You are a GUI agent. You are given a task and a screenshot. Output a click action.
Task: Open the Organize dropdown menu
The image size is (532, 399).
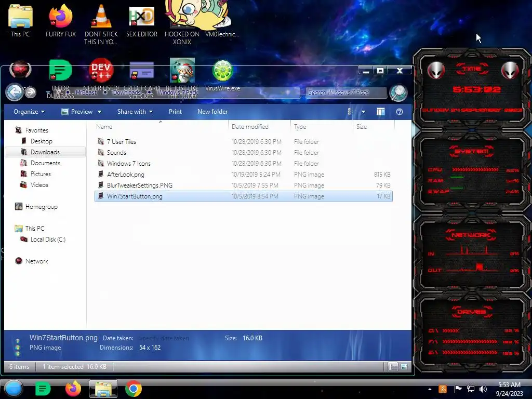pyautogui.click(x=29, y=112)
